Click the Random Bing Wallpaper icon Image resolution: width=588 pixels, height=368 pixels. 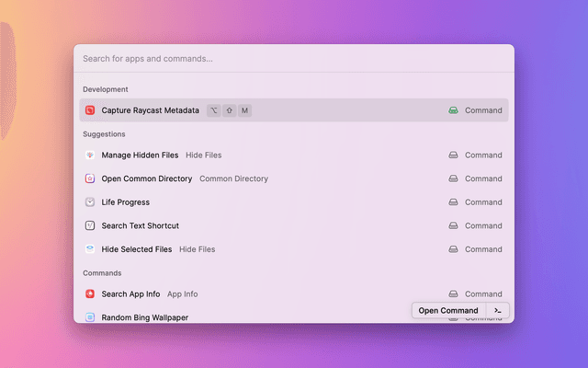point(90,317)
